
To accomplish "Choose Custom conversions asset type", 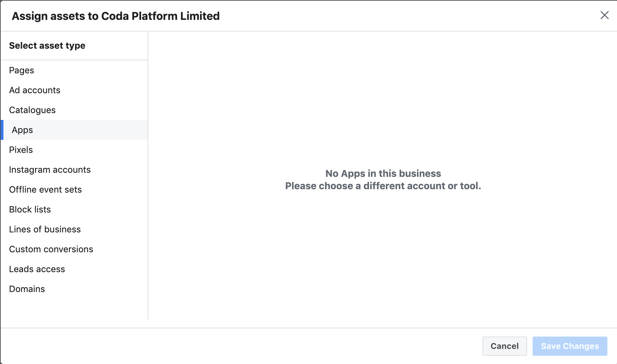I will [x=74, y=249].
